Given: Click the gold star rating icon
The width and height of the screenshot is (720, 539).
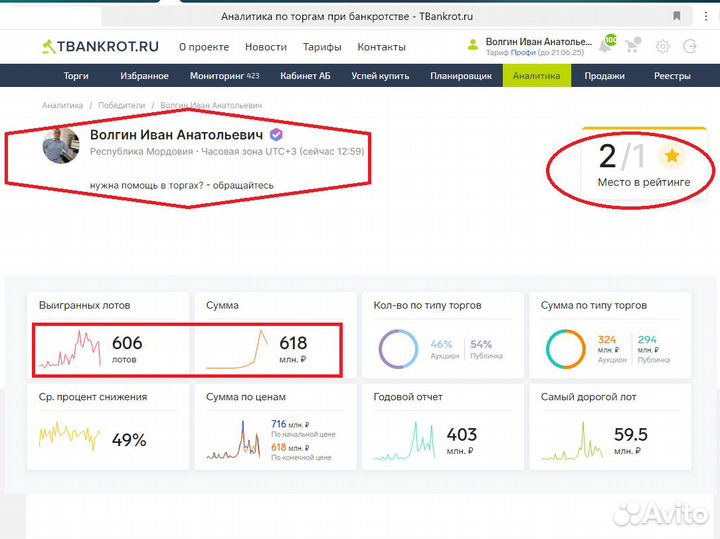Looking at the screenshot, I should [x=673, y=156].
